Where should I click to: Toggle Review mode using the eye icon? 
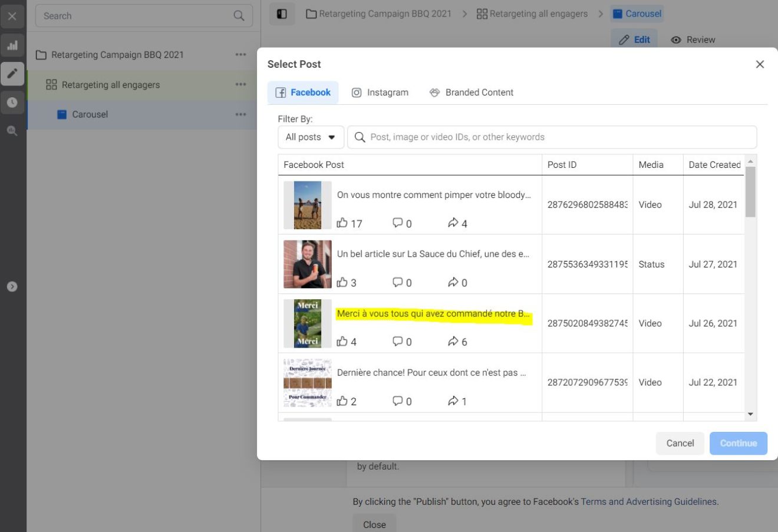point(675,39)
